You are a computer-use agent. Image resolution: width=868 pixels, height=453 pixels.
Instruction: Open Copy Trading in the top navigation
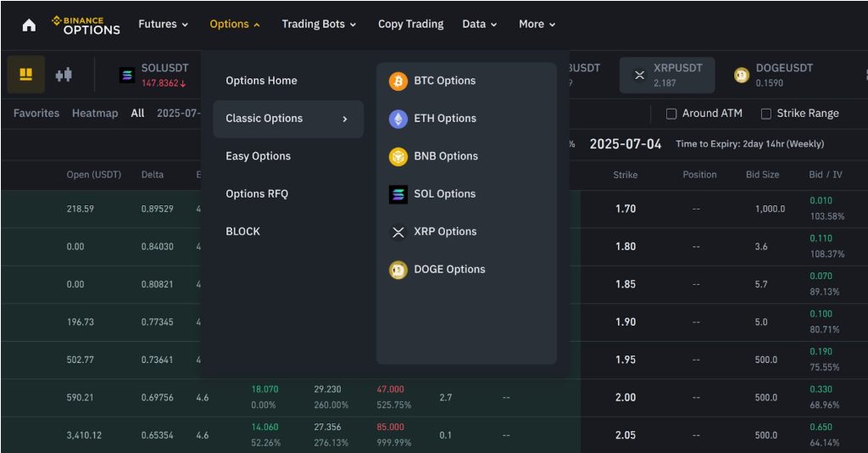coord(411,24)
